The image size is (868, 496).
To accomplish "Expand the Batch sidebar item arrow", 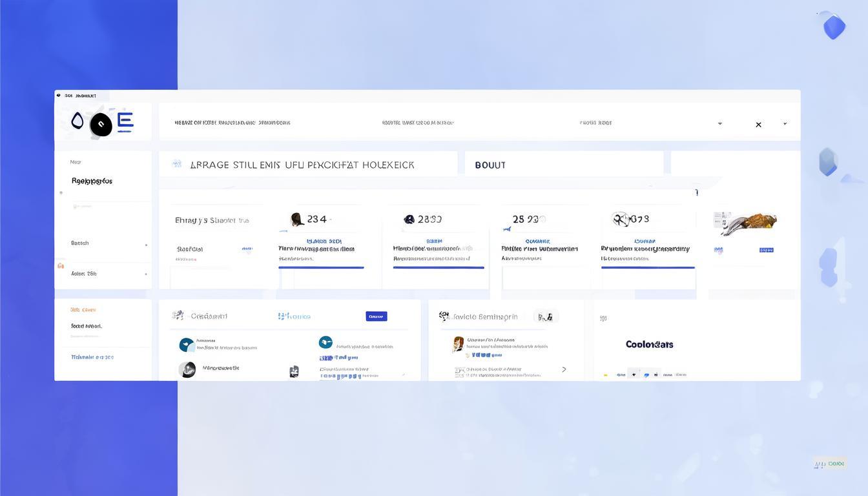I will pyautogui.click(x=146, y=245).
